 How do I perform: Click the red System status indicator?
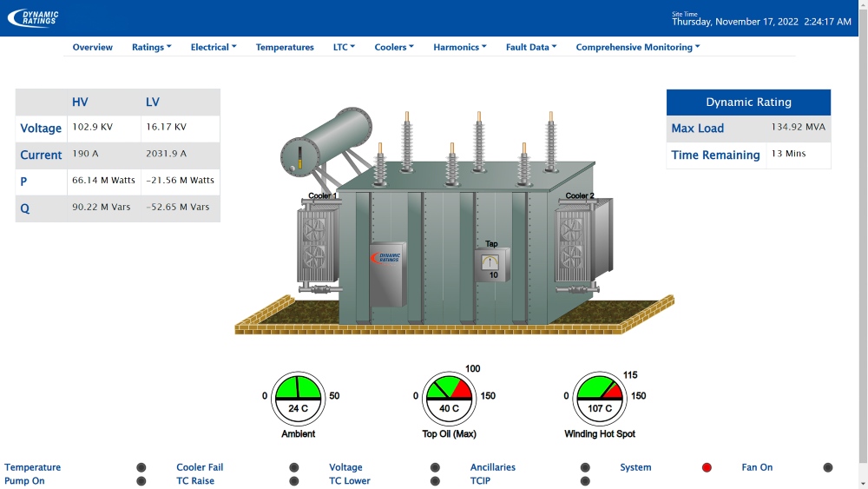pyautogui.click(x=707, y=467)
